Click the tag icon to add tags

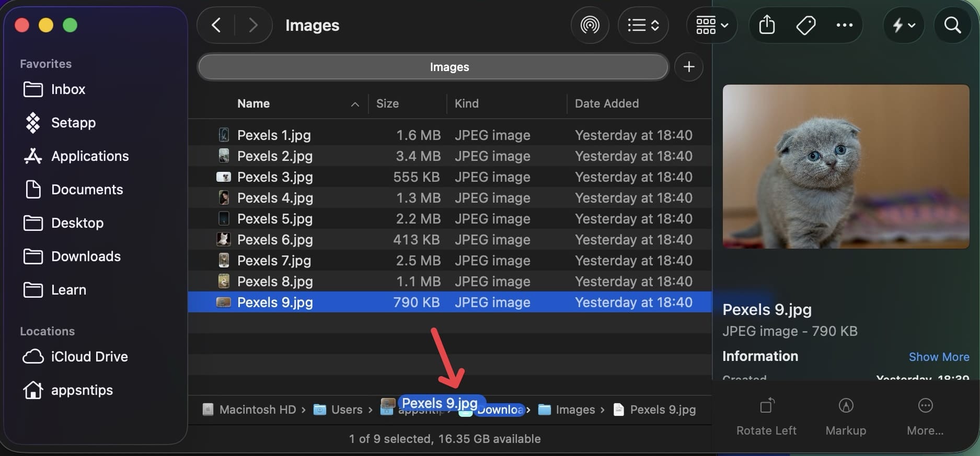805,25
